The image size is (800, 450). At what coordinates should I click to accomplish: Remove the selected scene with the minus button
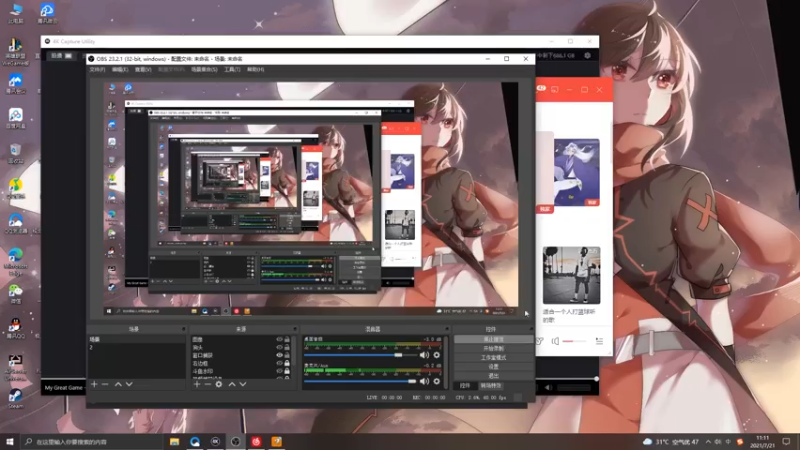pos(105,384)
